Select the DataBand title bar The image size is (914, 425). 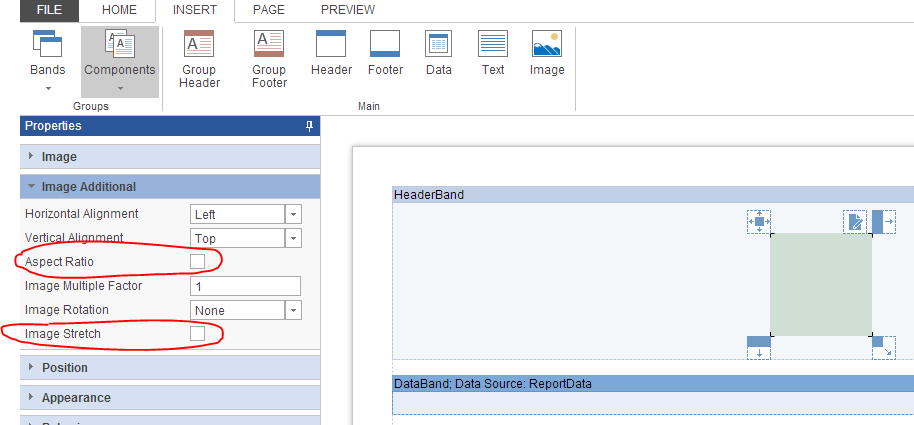click(x=653, y=384)
